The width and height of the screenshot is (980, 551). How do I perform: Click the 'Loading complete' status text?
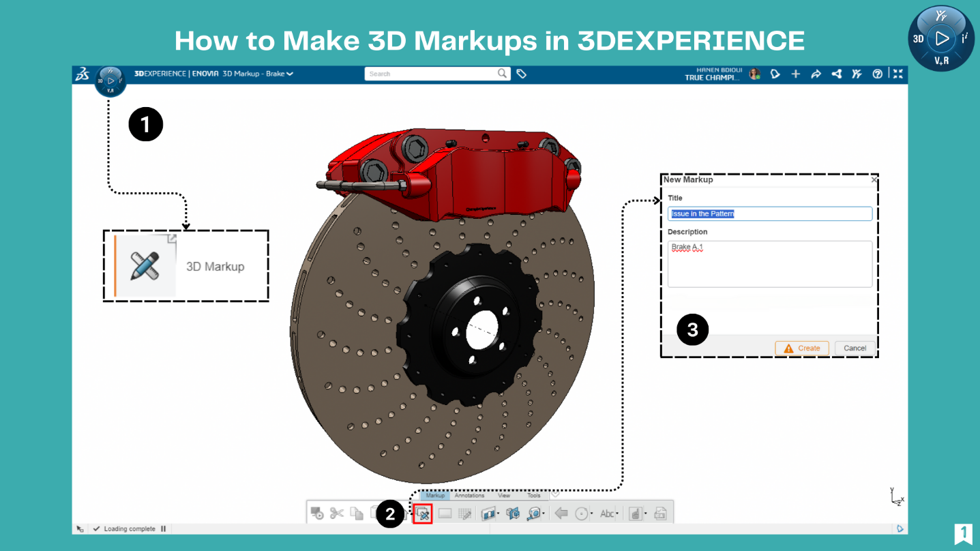(x=130, y=528)
